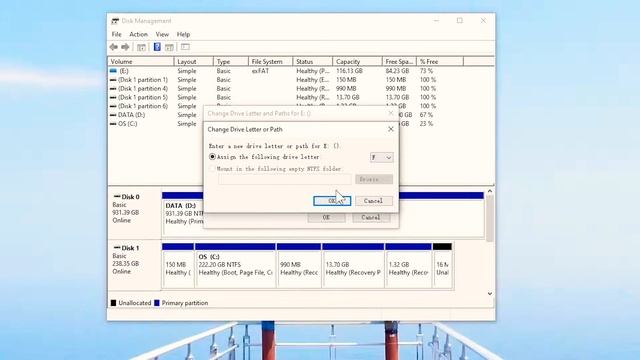Open the blue Help toolbar icon
Image resolution: width=640 pixels, height=360 pixels.
coord(157,47)
